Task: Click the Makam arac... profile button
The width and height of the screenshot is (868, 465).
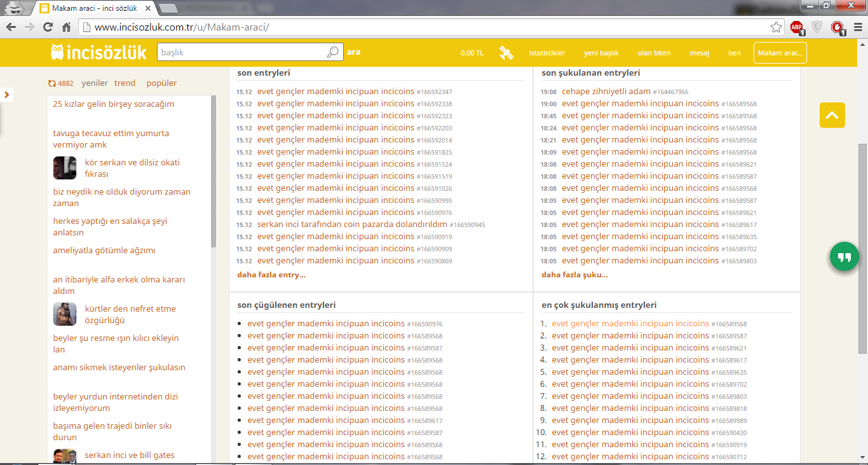Action: 780,53
